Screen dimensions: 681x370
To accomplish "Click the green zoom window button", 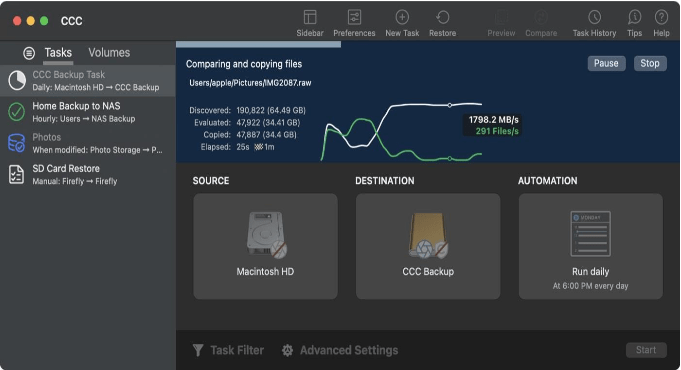I will (x=44, y=21).
